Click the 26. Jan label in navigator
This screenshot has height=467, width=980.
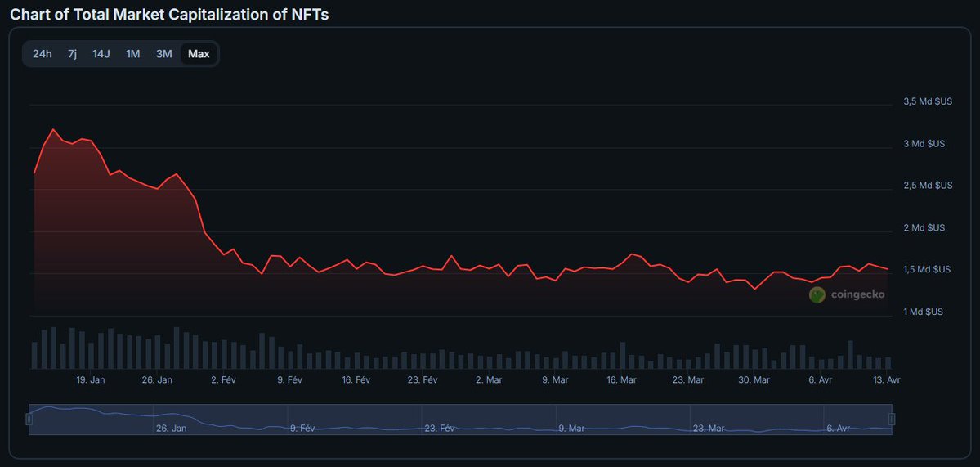tap(170, 428)
